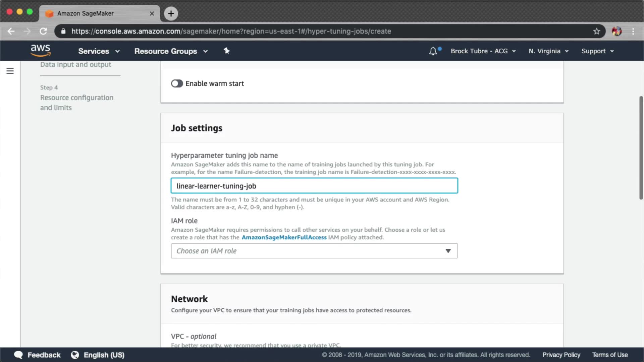The width and height of the screenshot is (644, 362).
Task: Click the tuning job name field
Action: click(314, 186)
